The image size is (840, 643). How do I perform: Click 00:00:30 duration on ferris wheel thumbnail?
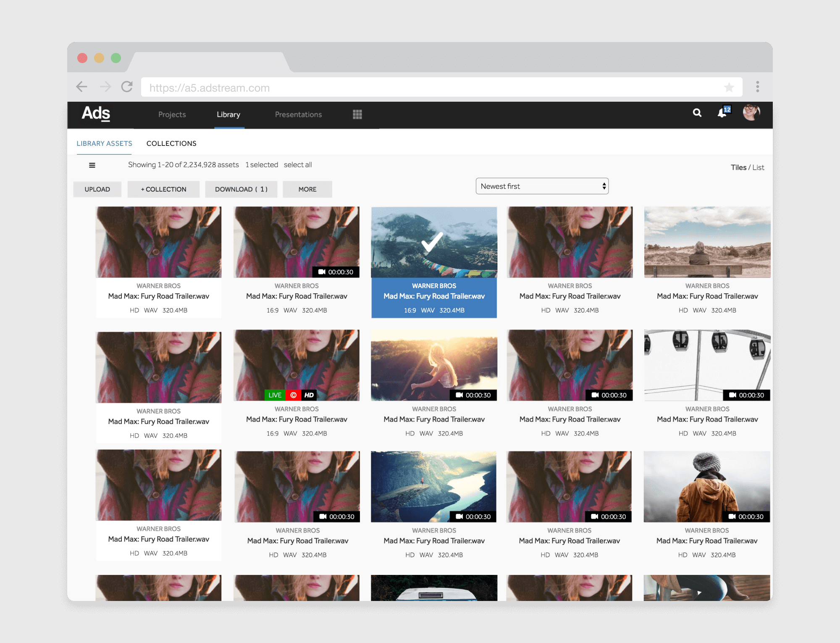(x=747, y=395)
